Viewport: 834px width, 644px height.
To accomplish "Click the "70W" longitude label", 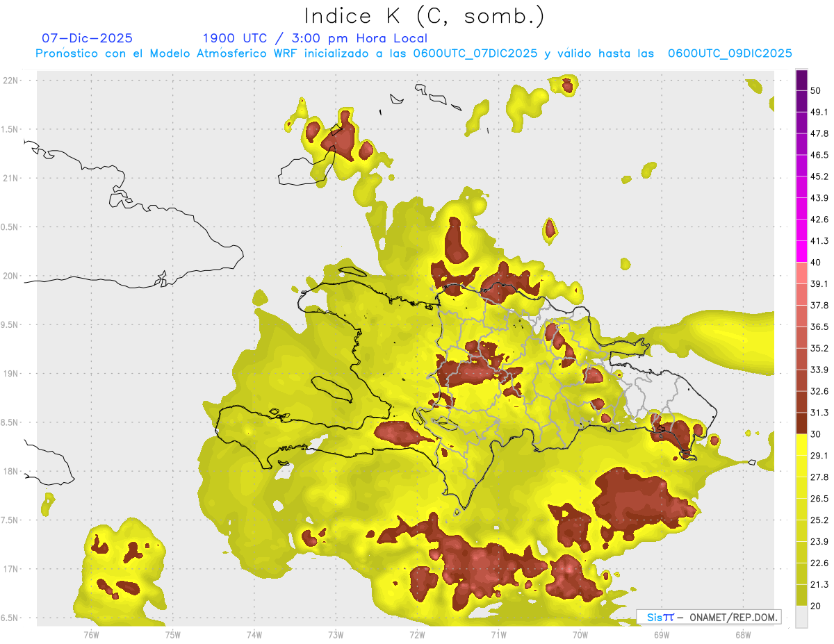I will (x=580, y=634).
